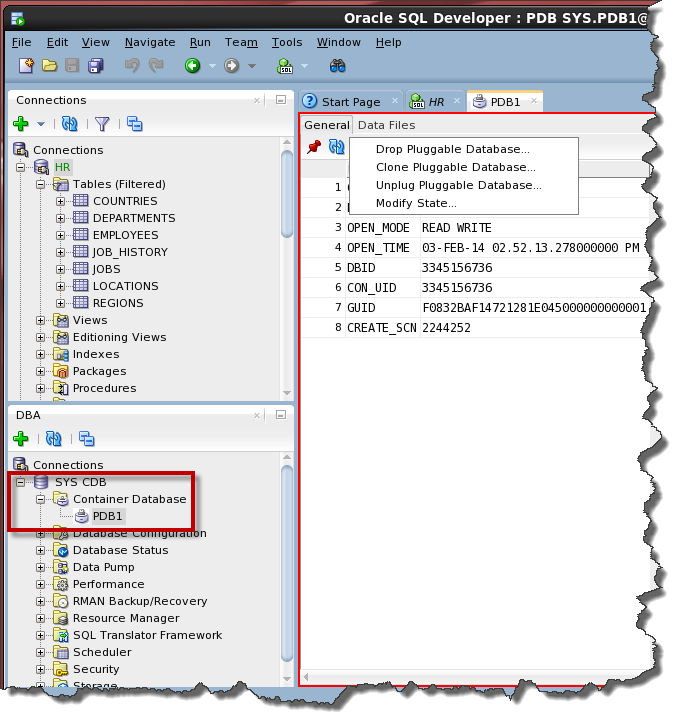Collapse the Tables (Filtered) node
Viewport: 684px width, 723px height.
(41, 184)
